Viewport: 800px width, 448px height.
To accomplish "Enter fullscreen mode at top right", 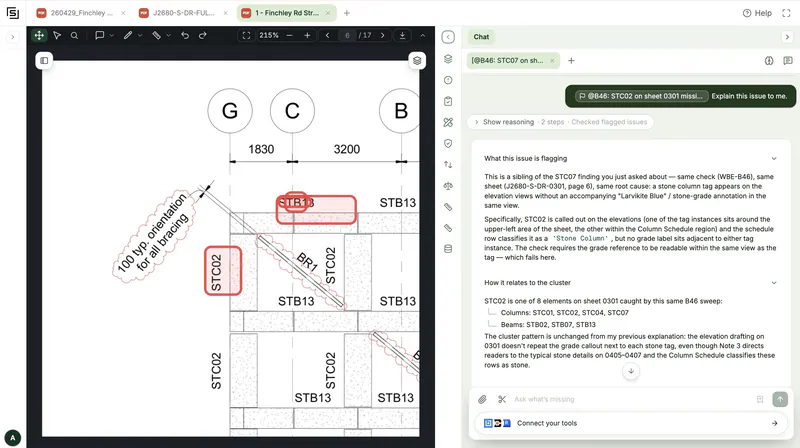I will [786, 13].
